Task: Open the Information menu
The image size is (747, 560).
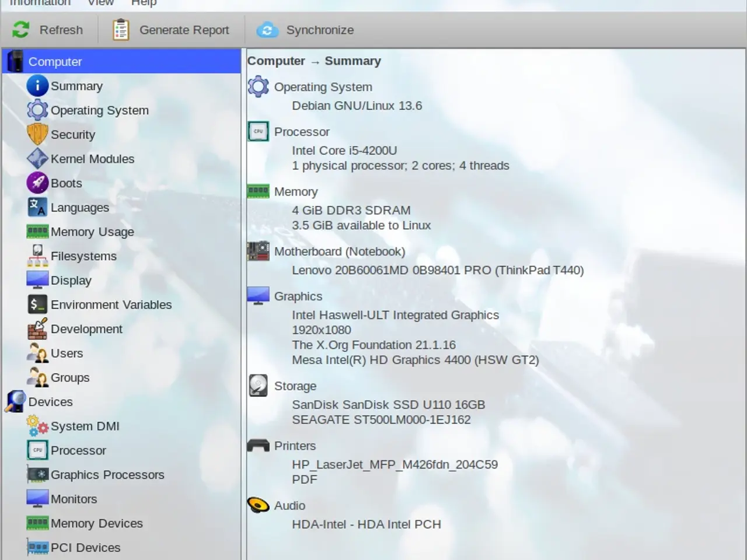Action: [40, 3]
